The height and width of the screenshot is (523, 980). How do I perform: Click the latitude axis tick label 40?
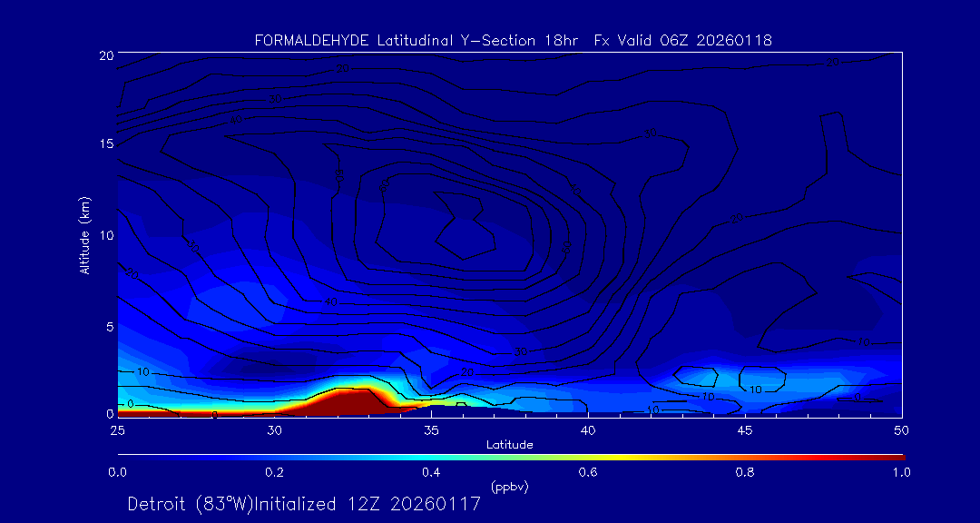588,430
